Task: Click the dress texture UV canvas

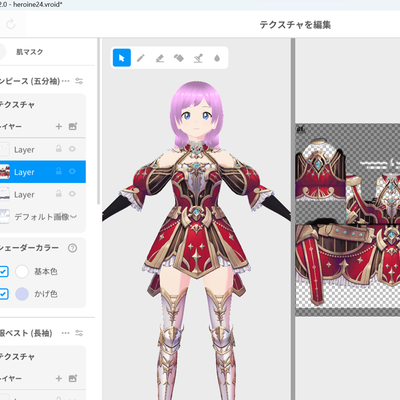Action: [348, 220]
